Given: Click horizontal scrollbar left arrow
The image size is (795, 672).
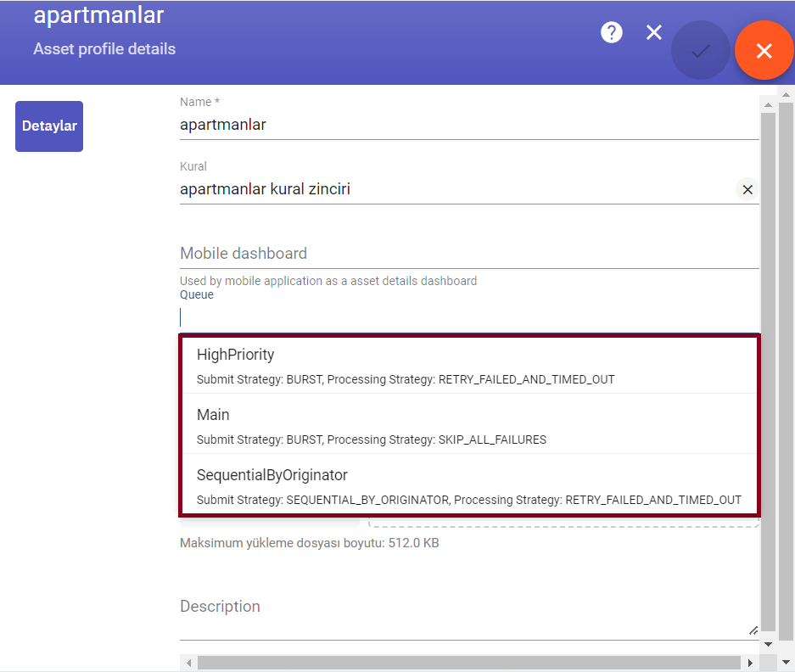Looking at the screenshot, I should click(188, 663).
